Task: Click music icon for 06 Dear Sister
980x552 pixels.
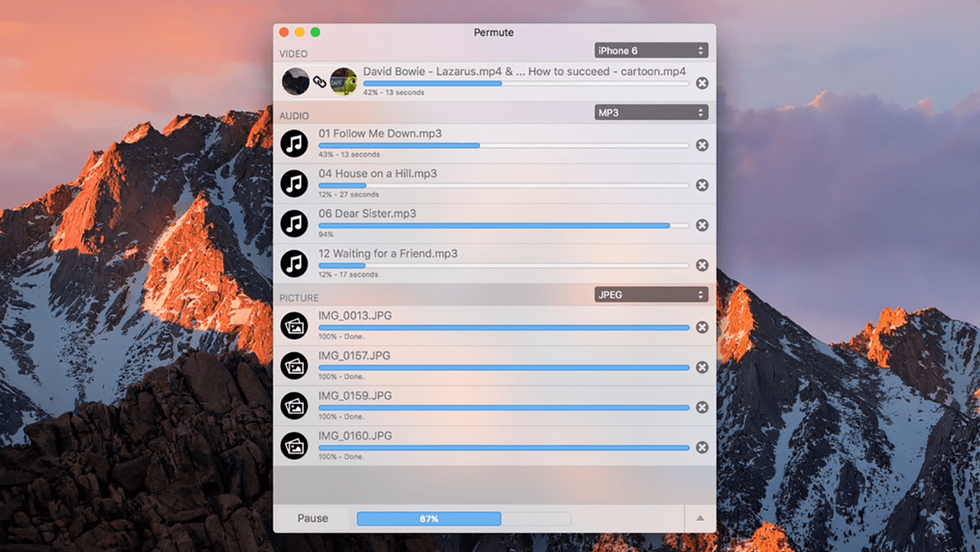Action: pyautogui.click(x=294, y=224)
